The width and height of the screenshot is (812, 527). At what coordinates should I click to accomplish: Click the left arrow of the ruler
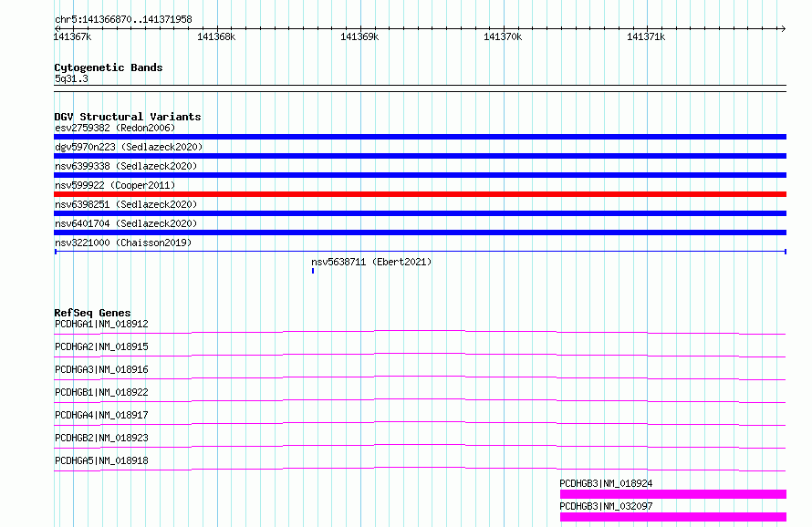pyautogui.click(x=57, y=28)
